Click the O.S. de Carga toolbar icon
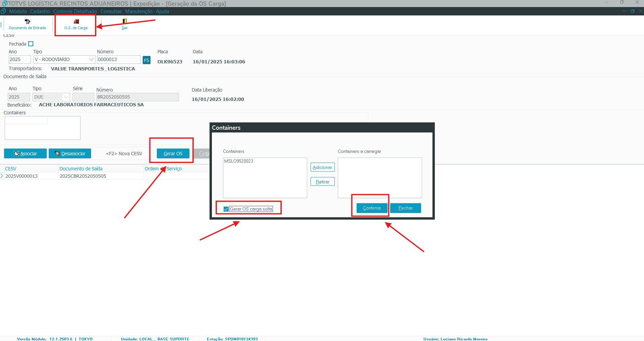 pos(76,24)
